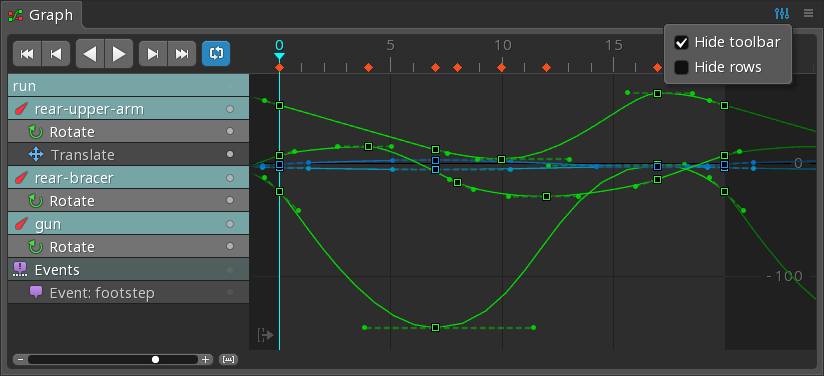Step to previous keyframe

pyautogui.click(x=56, y=54)
